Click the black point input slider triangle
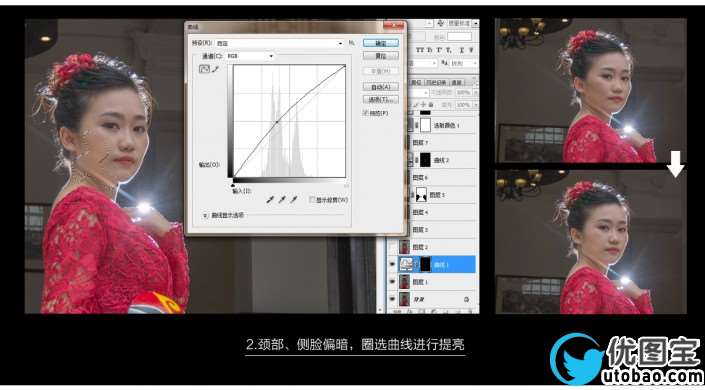705x390 pixels. (233, 185)
